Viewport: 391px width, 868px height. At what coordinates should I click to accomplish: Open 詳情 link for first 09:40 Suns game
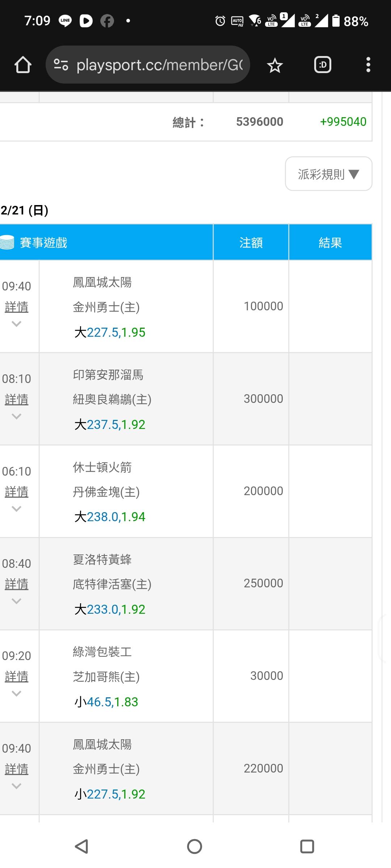pyautogui.click(x=16, y=307)
